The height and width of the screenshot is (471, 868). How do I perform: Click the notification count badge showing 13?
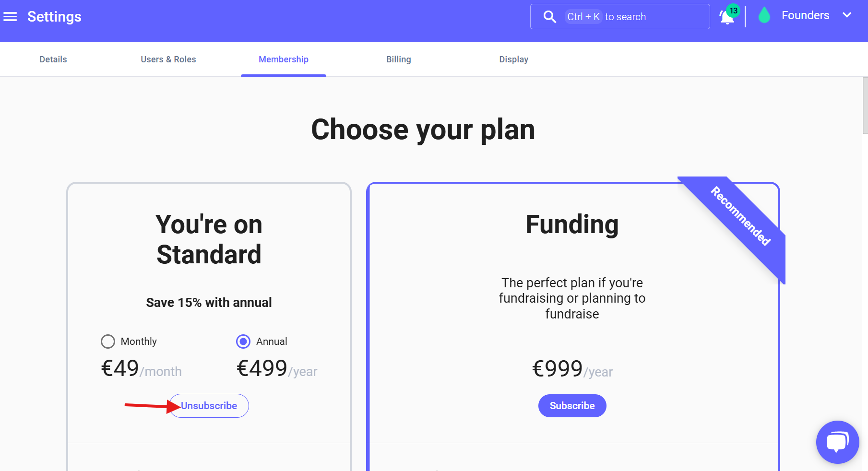(x=733, y=11)
